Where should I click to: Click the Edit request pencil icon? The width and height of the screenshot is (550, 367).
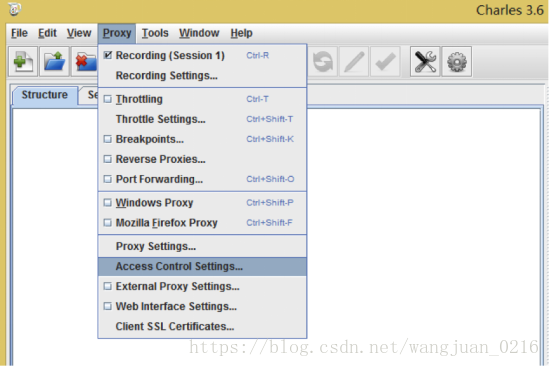[x=354, y=62]
